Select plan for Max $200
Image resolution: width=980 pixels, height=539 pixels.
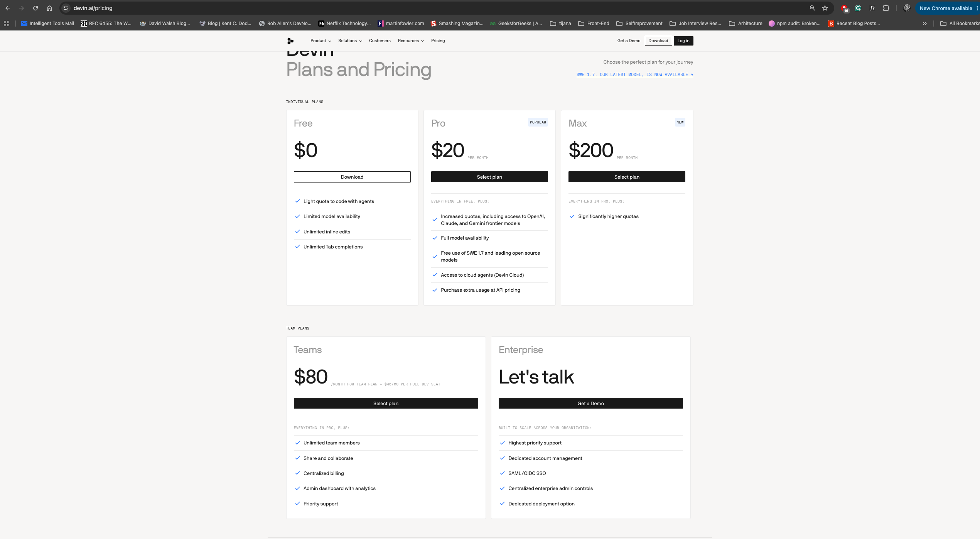(x=627, y=177)
